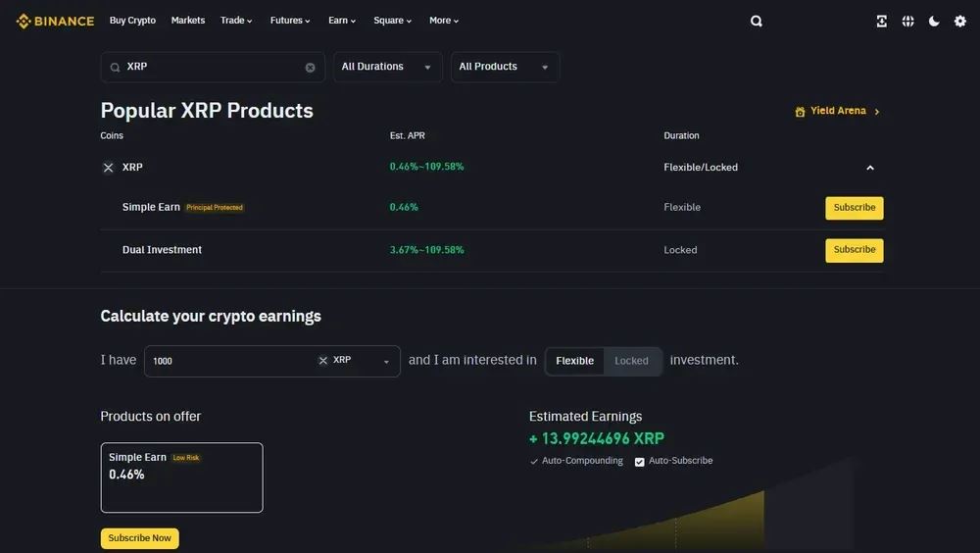Image resolution: width=980 pixels, height=553 pixels.
Task: Open the search magnifier icon in header
Action: point(756,21)
